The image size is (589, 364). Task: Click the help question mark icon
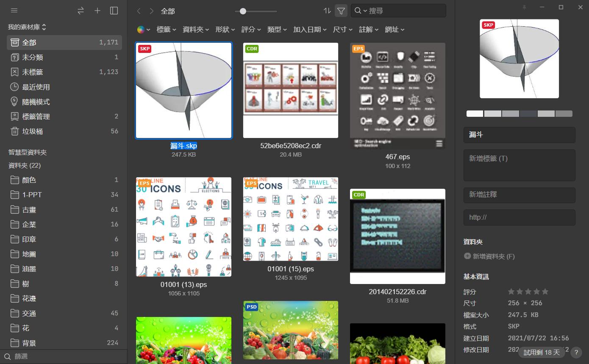point(576,352)
